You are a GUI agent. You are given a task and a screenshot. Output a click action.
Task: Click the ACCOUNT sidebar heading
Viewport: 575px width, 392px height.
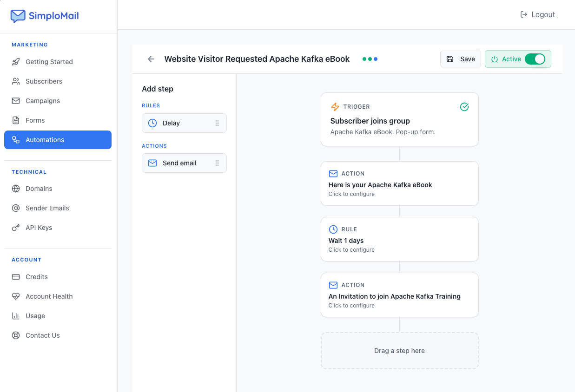26,260
